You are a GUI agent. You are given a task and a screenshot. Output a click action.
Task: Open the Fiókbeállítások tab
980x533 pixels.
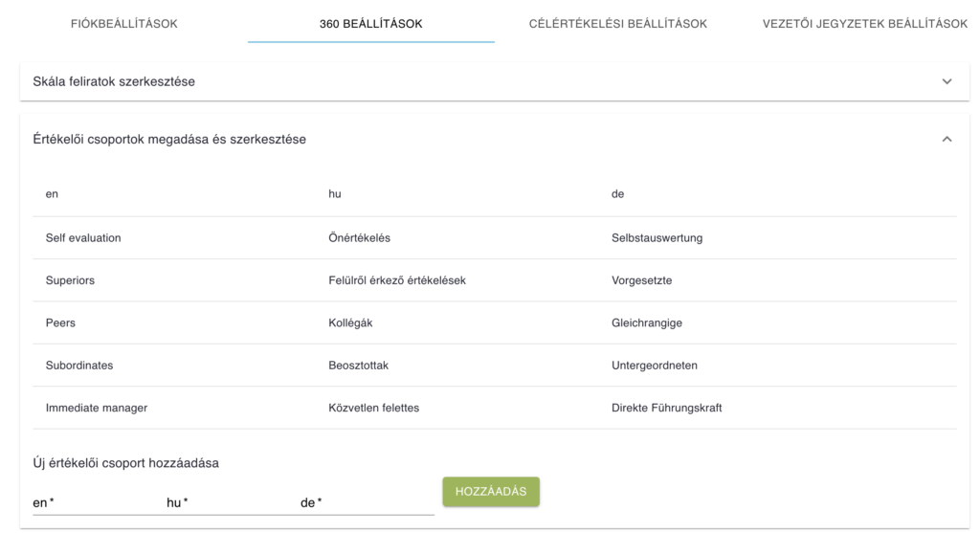[x=124, y=24]
